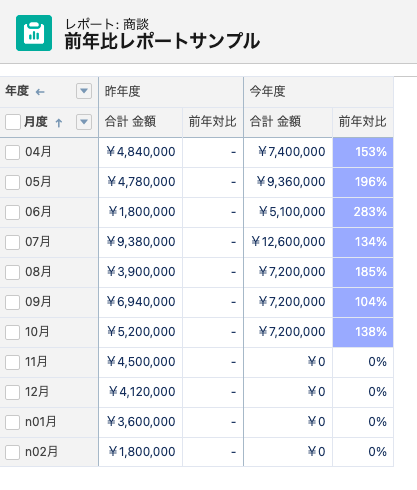Check the 07月 row checkbox
This screenshot has width=417, height=490.
[x=12, y=242]
